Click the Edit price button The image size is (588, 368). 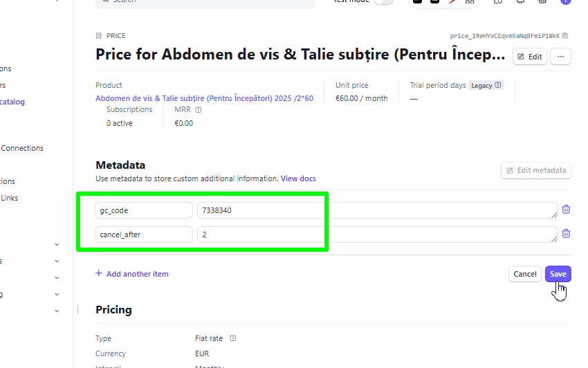tap(529, 57)
